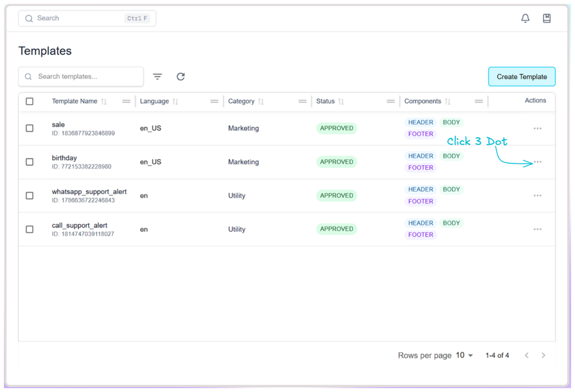Click the Components column header
575x392 pixels.
423,101
